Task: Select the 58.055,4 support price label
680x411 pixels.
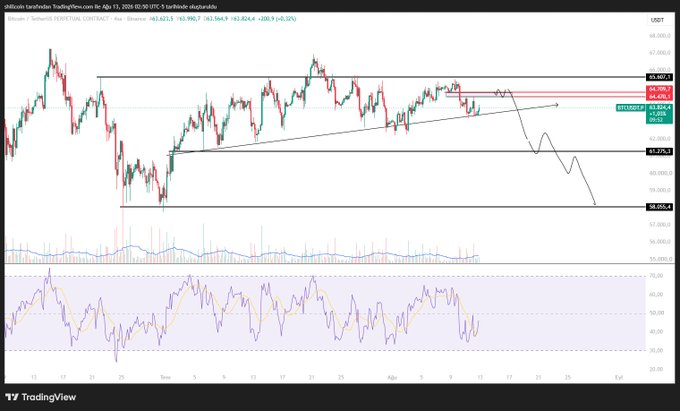Action: point(659,207)
